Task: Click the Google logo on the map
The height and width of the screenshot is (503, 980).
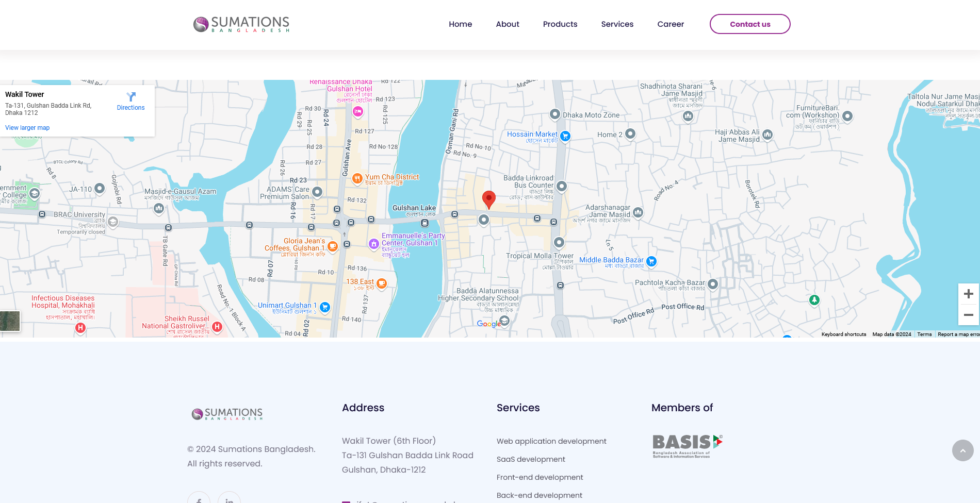Action: click(x=488, y=324)
